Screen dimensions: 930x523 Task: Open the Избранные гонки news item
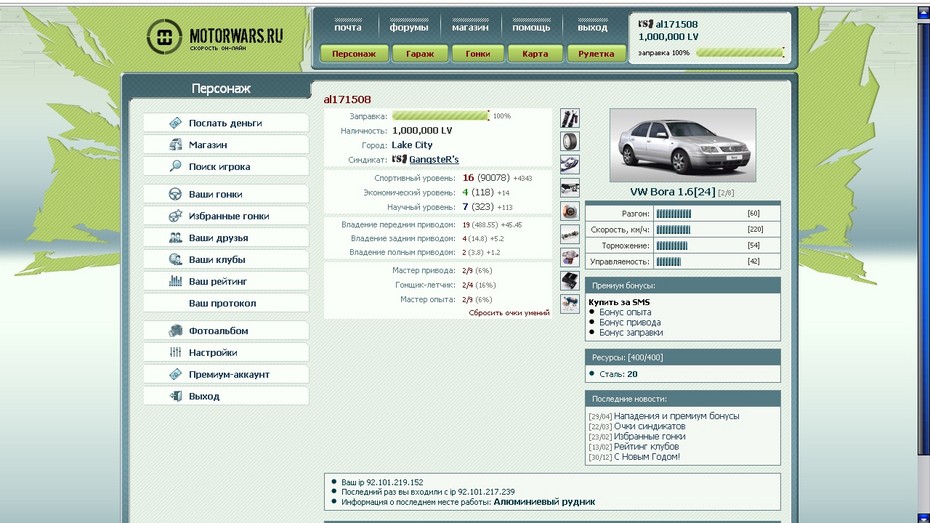tap(649, 436)
